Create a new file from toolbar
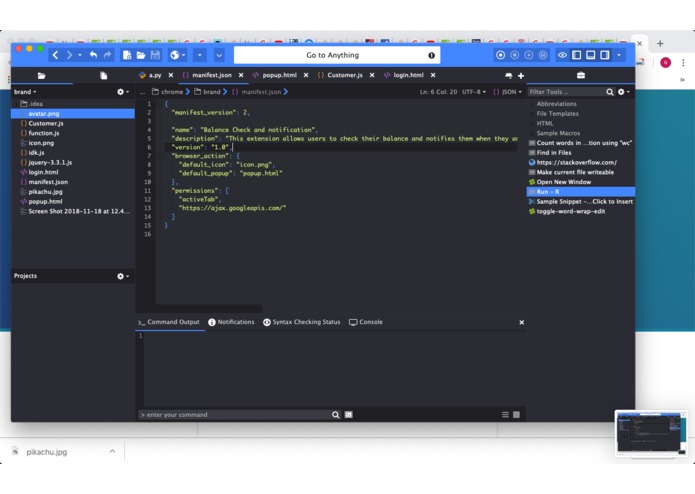The height and width of the screenshot is (494, 695). coord(127,55)
